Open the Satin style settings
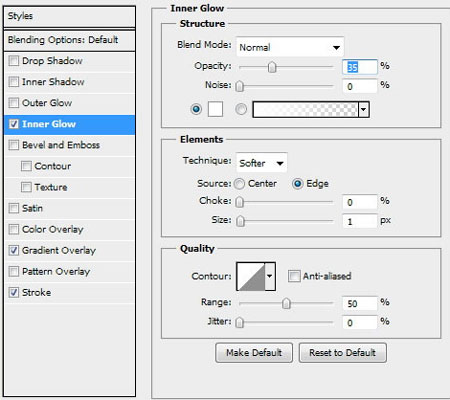Image resolution: width=450 pixels, height=400 pixels. [x=32, y=209]
